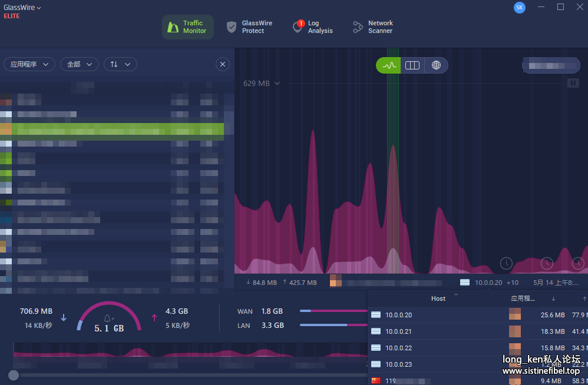The image size is (588, 385).
Task: Pause the live traffic graph
Action: click(x=573, y=83)
